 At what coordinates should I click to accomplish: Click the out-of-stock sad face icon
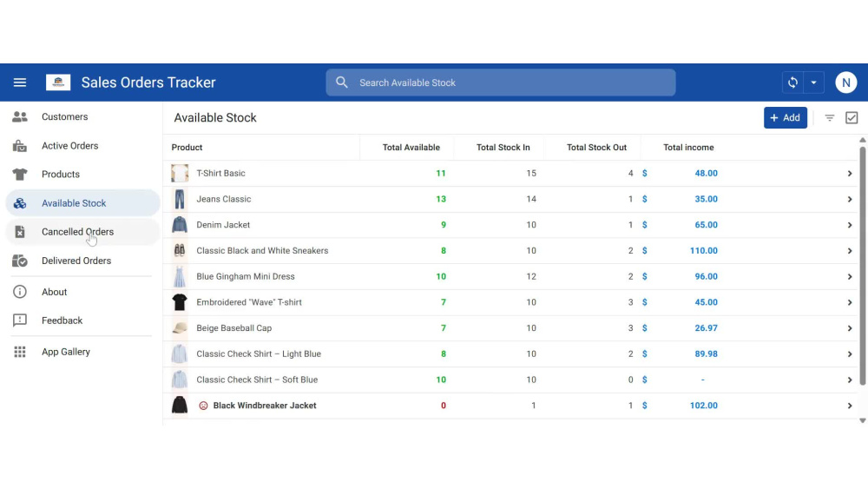coord(203,406)
